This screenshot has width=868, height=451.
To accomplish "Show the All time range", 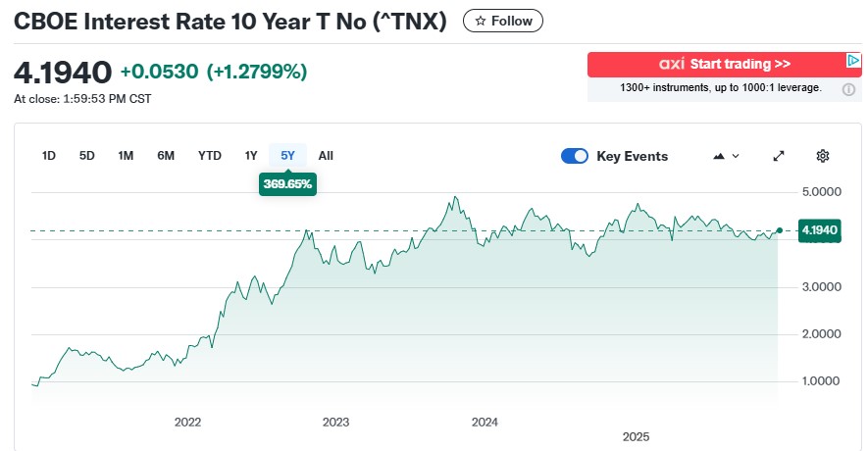I will (326, 156).
